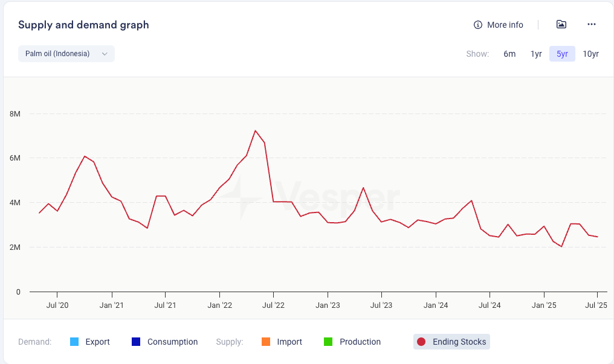Open the three-dots options menu
This screenshot has width=614, height=364.
pos(592,25)
